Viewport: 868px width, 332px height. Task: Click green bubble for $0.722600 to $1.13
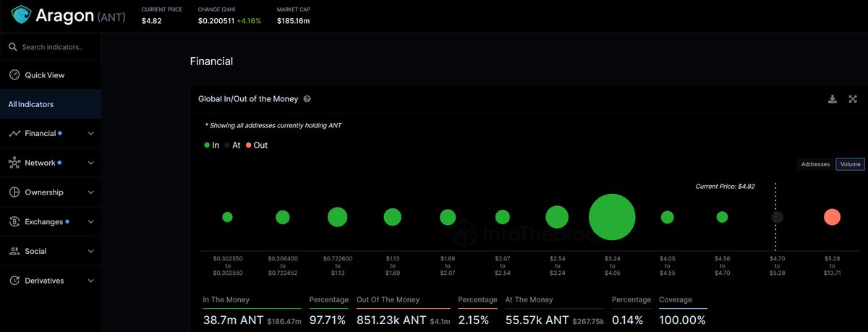click(338, 217)
